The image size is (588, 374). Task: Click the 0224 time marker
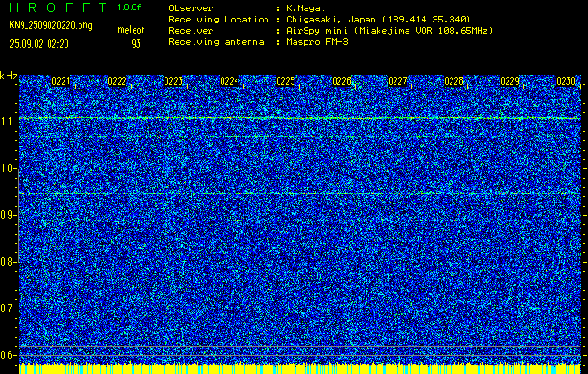click(229, 81)
